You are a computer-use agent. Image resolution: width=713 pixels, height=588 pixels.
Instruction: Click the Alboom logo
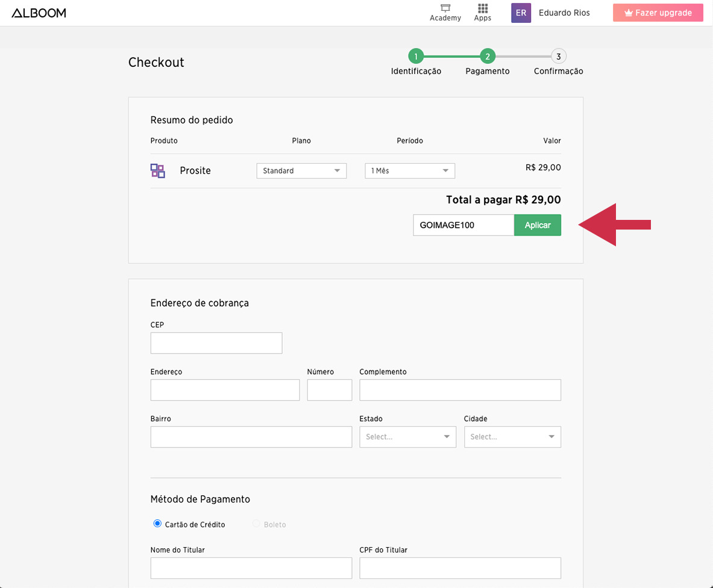click(39, 13)
